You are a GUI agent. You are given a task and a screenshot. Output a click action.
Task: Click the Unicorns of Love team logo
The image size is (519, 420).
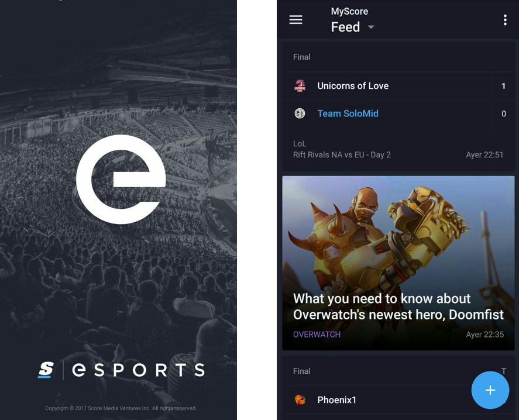click(x=300, y=86)
